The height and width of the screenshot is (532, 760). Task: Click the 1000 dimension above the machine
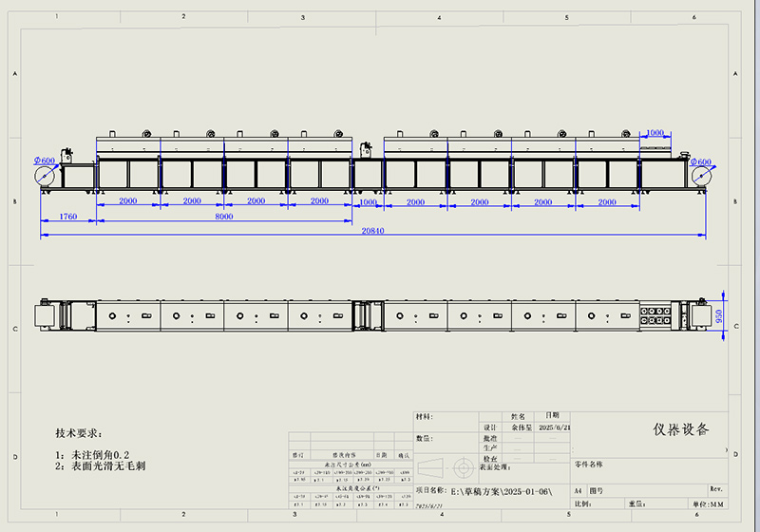654,133
